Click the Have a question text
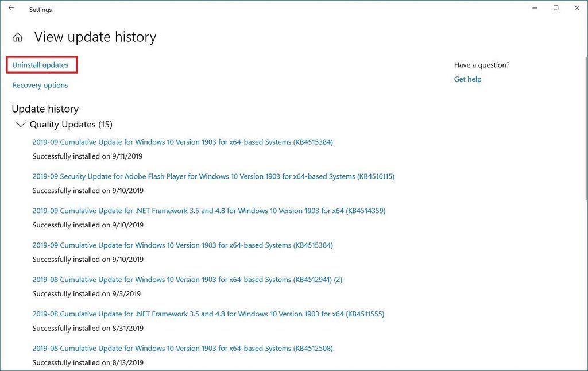The image size is (588, 371). click(x=482, y=65)
